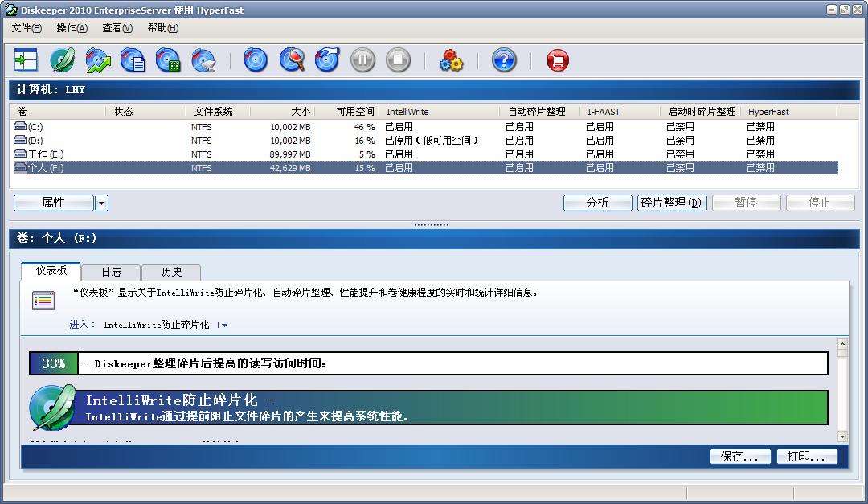Click the I-FAAST column header
868x504 pixels.
(x=620, y=111)
